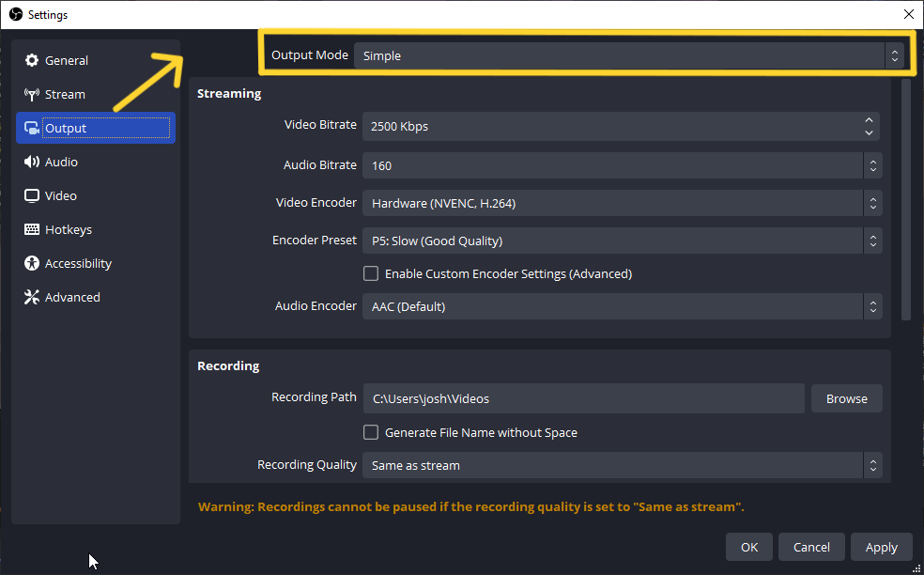Viewport: 924px width, 575px height.
Task: Increase Video Bitrate with up arrow
Action: pos(869,119)
